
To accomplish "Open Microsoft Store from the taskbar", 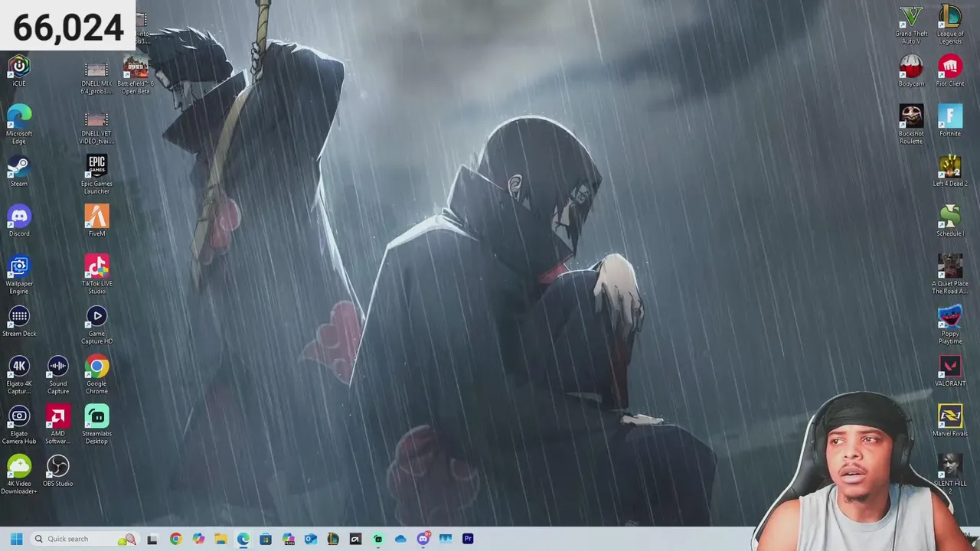I will point(266,539).
